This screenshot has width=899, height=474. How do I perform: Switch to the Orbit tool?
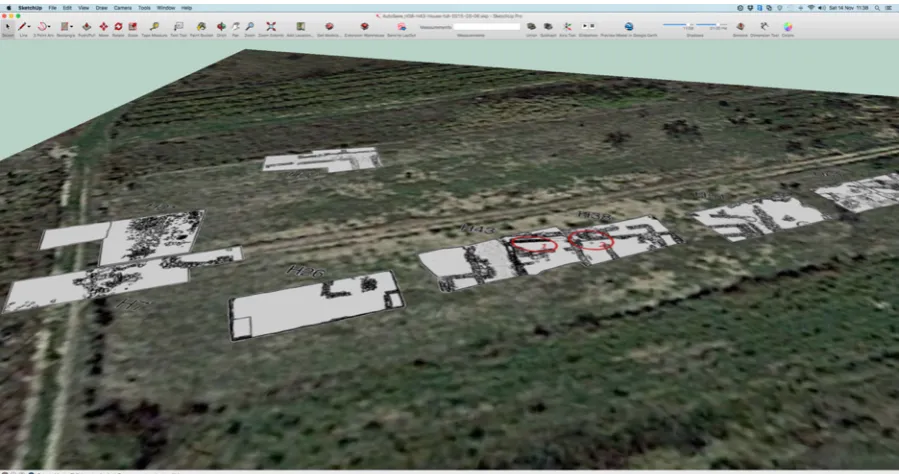(x=221, y=26)
